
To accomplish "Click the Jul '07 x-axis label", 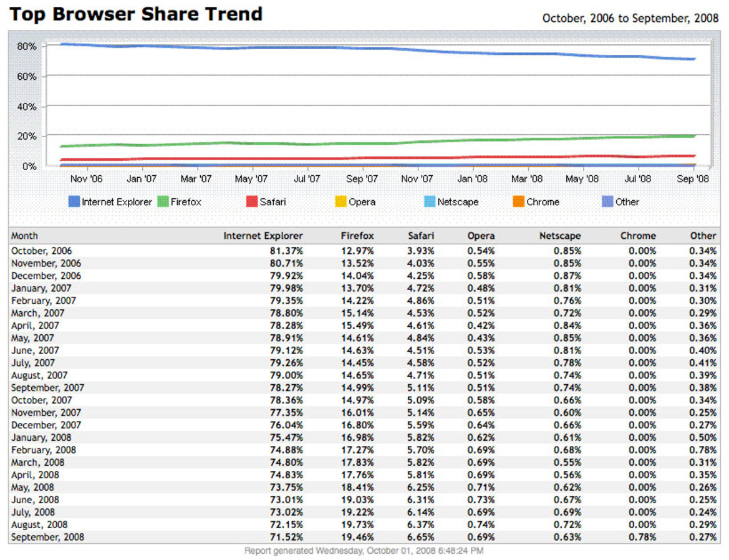I will 307,179.
